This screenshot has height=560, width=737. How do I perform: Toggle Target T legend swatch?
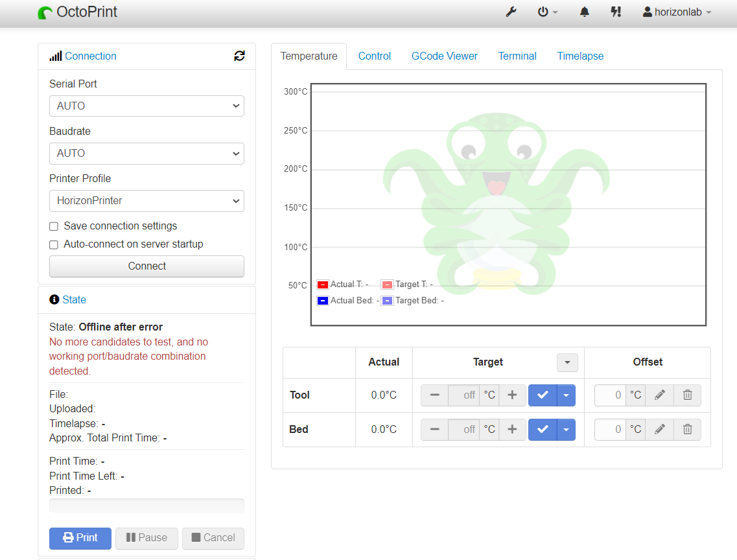click(x=387, y=285)
